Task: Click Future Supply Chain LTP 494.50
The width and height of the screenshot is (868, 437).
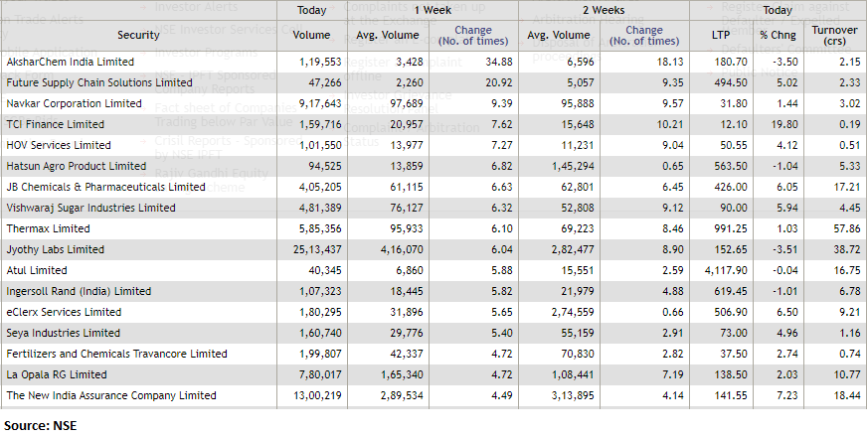Action: pos(733,83)
